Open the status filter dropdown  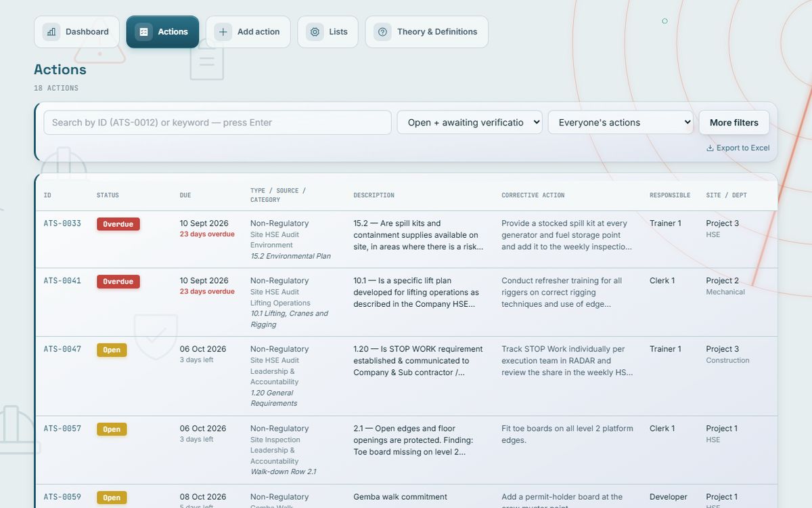coord(470,123)
